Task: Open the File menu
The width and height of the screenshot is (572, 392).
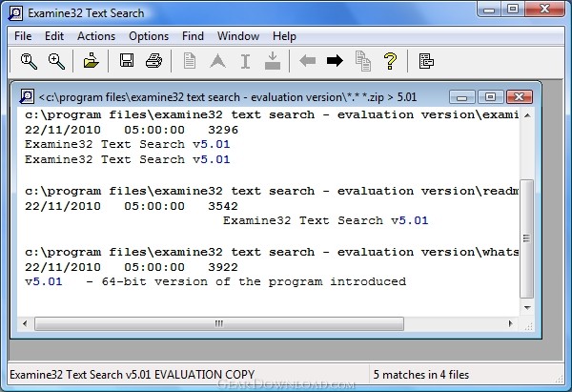Action: coord(23,36)
